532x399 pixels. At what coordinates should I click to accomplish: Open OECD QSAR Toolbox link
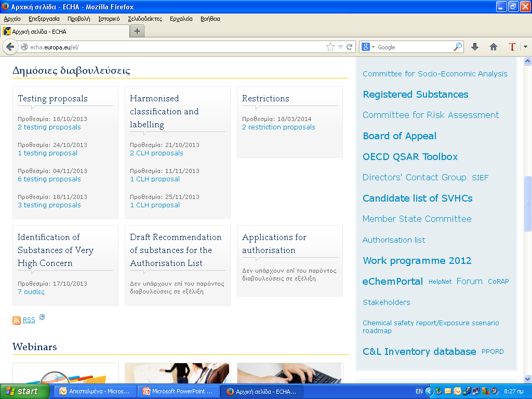[410, 157]
